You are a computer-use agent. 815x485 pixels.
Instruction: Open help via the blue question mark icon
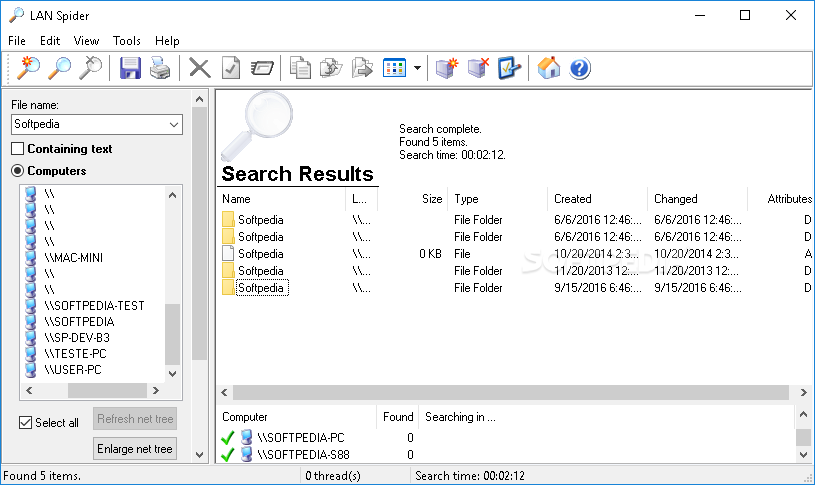point(580,68)
